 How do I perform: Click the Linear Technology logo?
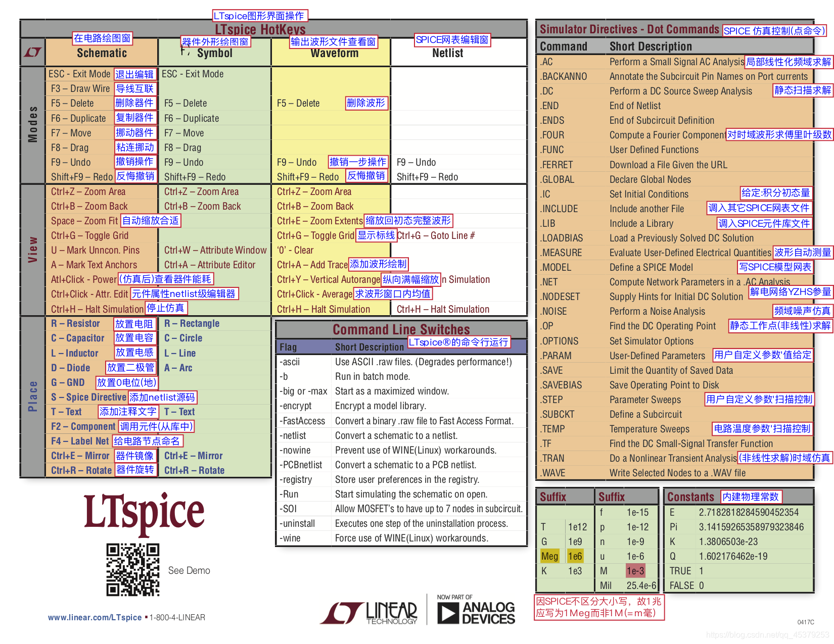click(369, 613)
